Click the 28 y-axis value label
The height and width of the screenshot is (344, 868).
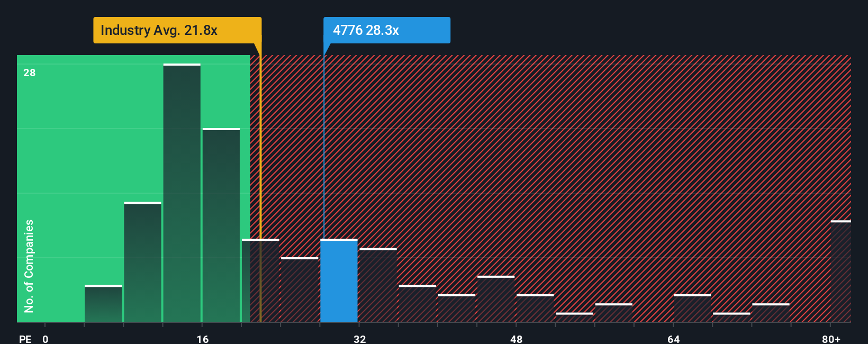point(30,73)
